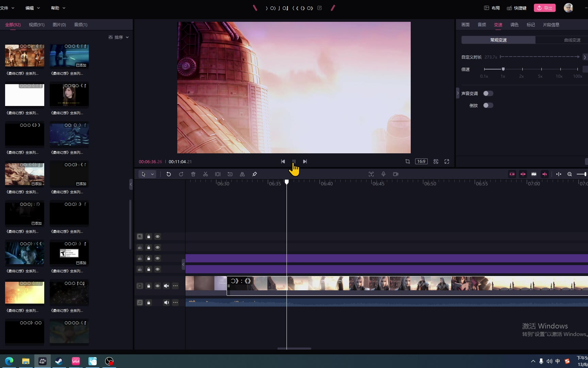The image size is (588, 368).
Task: Switch to the 音频(1) media tab
Action: coord(81,25)
